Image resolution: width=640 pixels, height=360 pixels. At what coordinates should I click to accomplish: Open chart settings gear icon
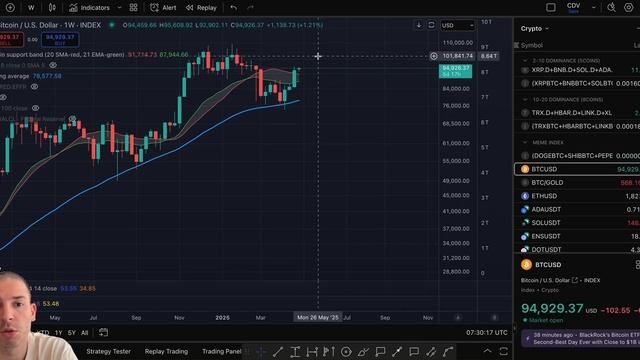[629, 7]
